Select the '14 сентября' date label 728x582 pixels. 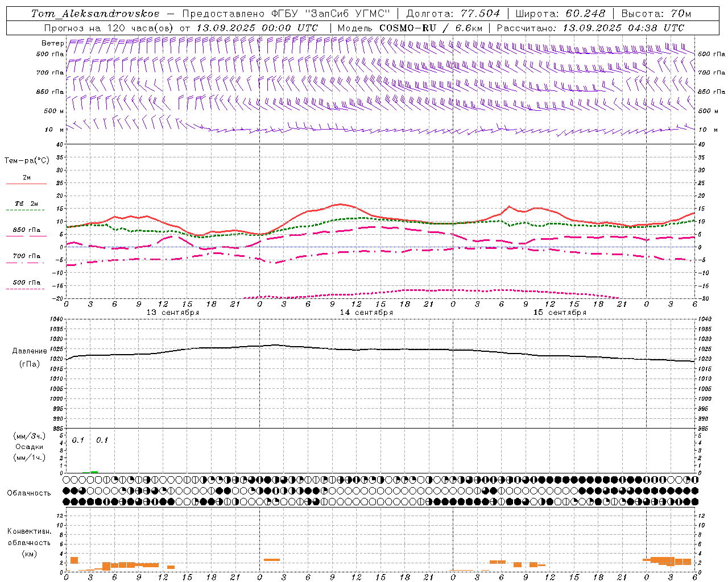click(366, 313)
